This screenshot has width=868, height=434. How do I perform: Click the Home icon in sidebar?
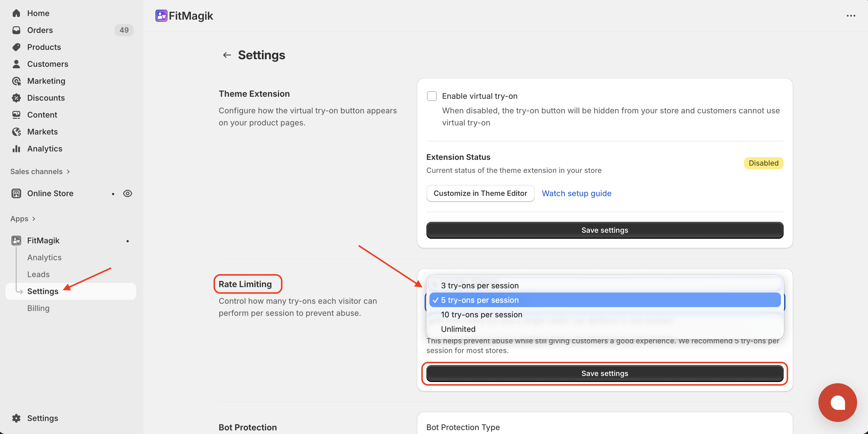click(x=16, y=13)
